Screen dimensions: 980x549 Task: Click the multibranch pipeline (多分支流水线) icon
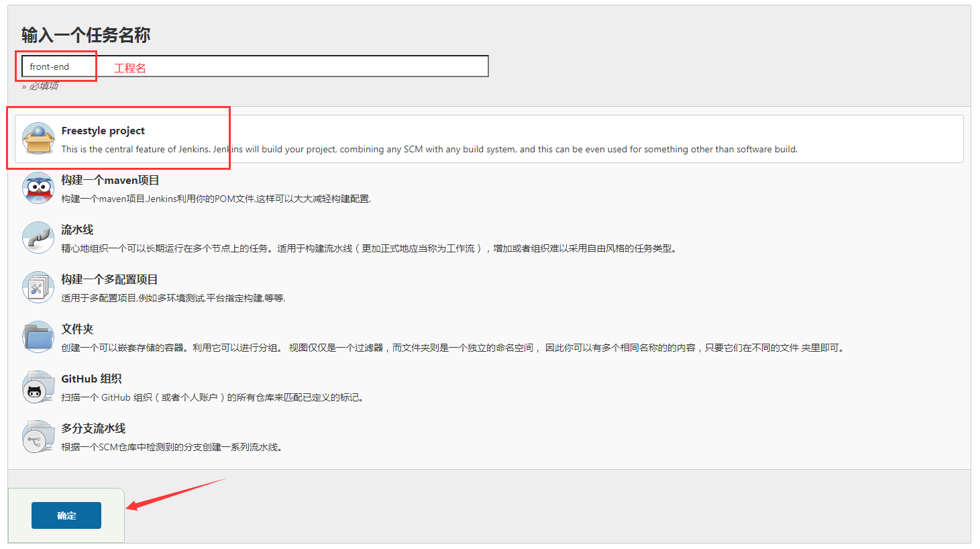coord(38,437)
